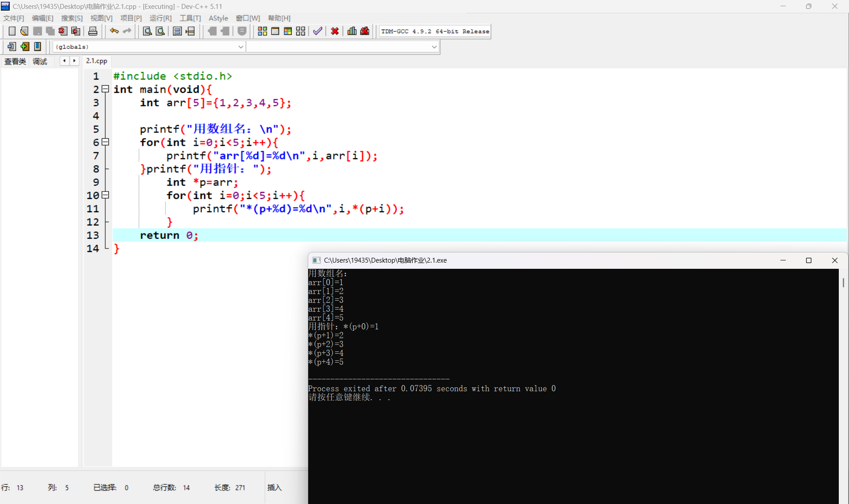
Task: Collapse the fold marker at line 6
Action: (105, 142)
